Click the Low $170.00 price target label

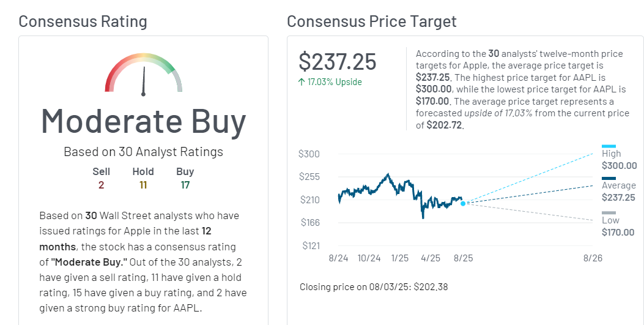click(x=619, y=226)
